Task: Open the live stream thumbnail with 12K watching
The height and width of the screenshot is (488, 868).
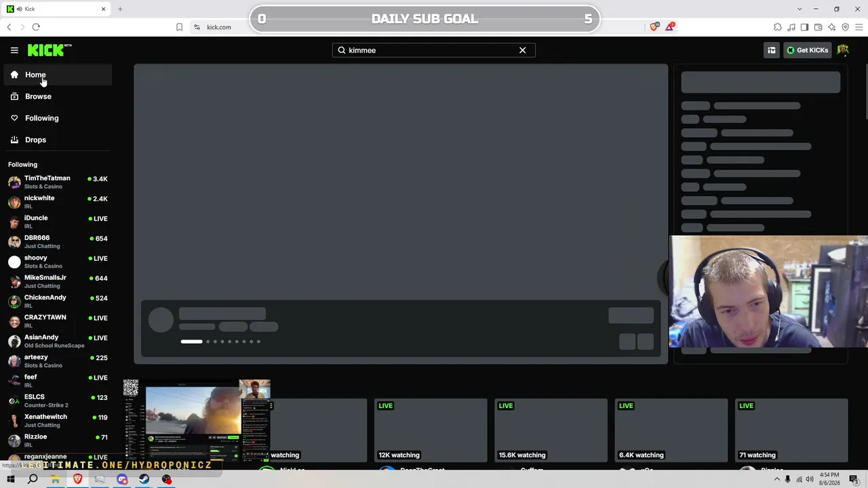Action: tap(431, 430)
